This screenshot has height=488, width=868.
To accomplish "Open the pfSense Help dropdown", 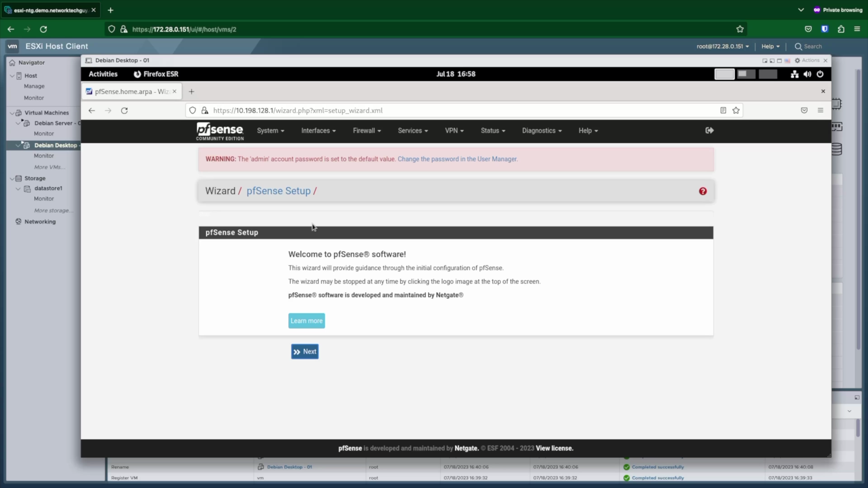I will (x=588, y=131).
